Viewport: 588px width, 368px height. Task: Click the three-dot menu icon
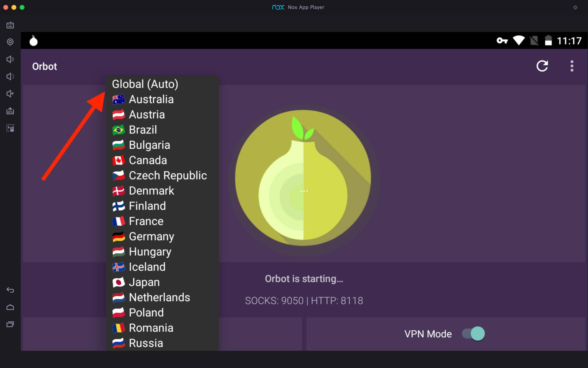click(x=571, y=66)
